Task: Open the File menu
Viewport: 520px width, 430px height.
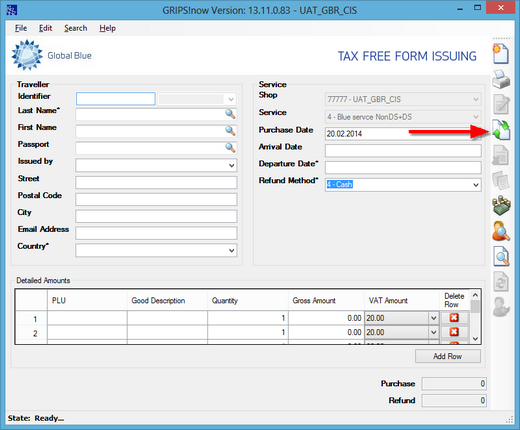Action: (x=21, y=28)
